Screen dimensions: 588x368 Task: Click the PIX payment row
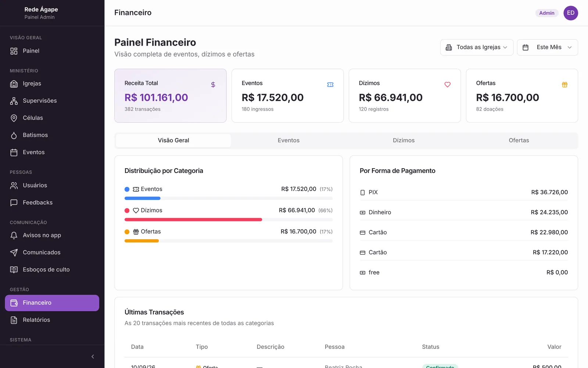[464, 192]
